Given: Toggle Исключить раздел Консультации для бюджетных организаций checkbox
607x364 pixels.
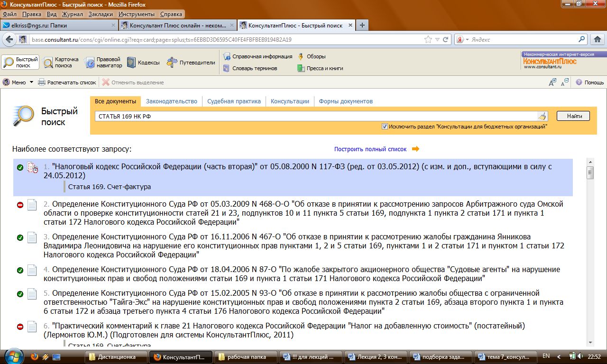Looking at the screenshot, I should tap(385, 127).
